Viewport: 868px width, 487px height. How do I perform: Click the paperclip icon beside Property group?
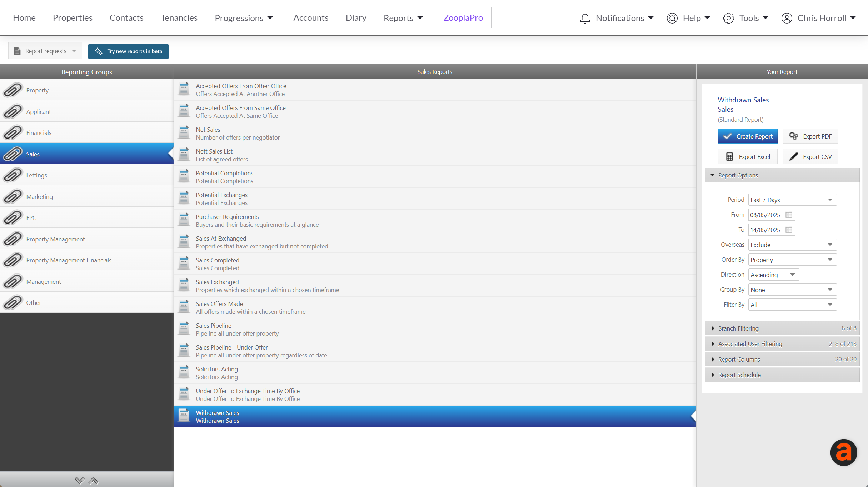(x=13, y=90)
